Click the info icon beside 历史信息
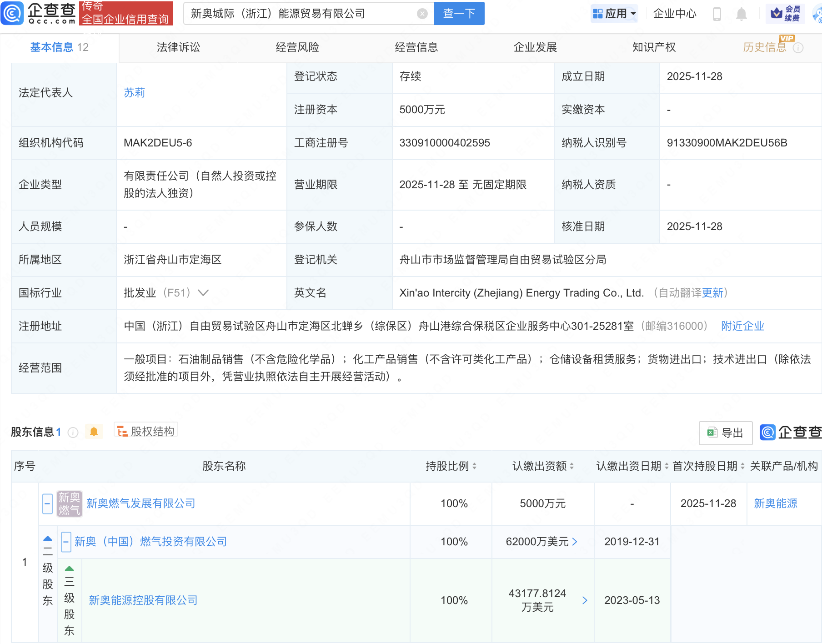Screen dimensions: 822x644 (x=798, y=48)
